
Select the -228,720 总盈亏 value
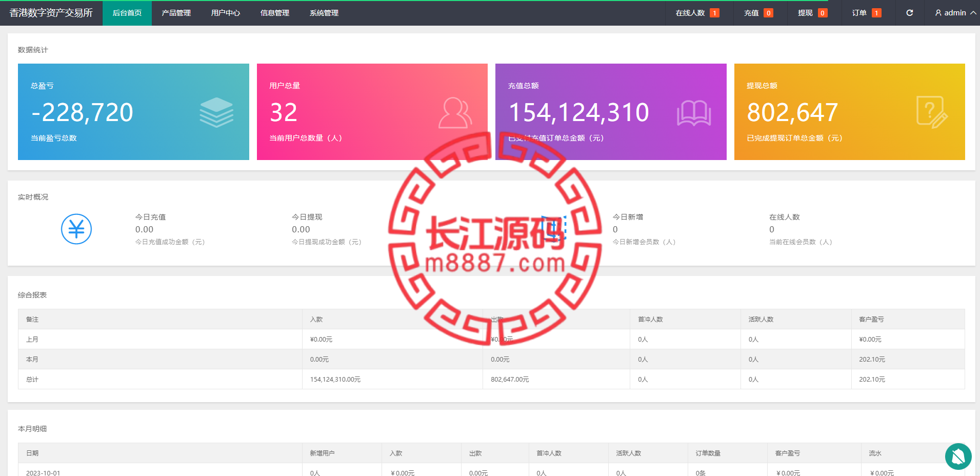point(82,112)
